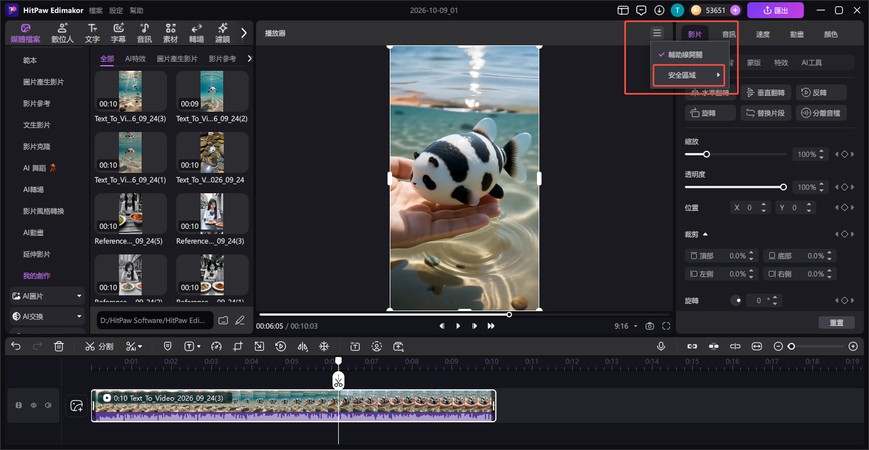The height and width of the screenshot is (450, 869).
Task: Enter fullscreen preview in player
Action: (x=666, y=326)
